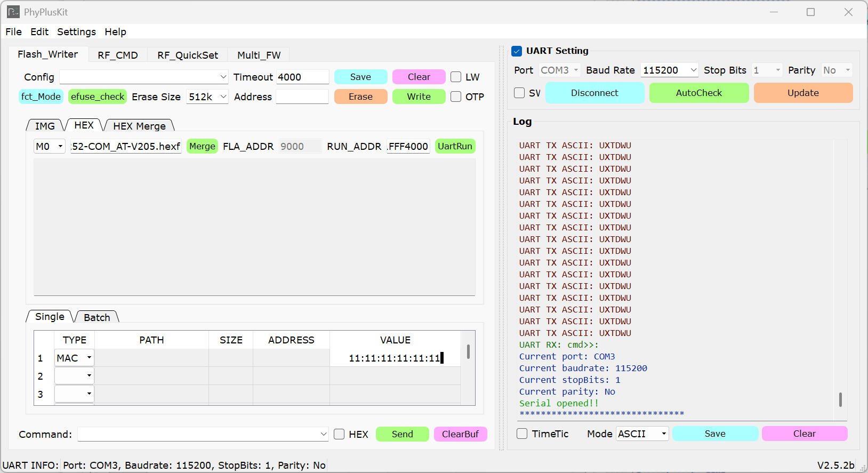Select the HEX sub-tab
868x473 pixels.
pos(84,125)
